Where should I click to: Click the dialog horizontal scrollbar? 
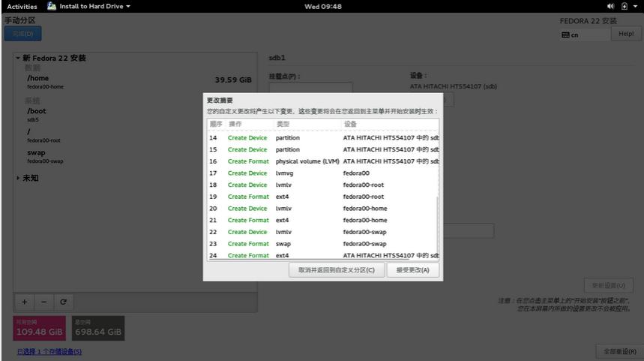[309, 259]
